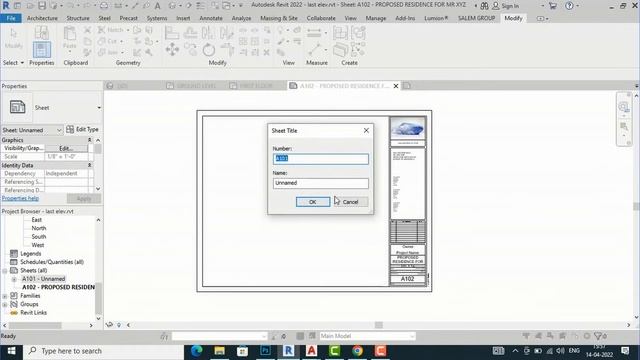Select A102 - PROPOSED RESIDEN sheet
The image size is (640, 360).
tap(58, 287)
